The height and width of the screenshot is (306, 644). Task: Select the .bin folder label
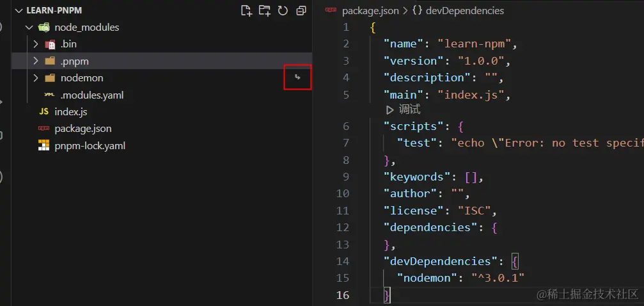coord(68,44)
